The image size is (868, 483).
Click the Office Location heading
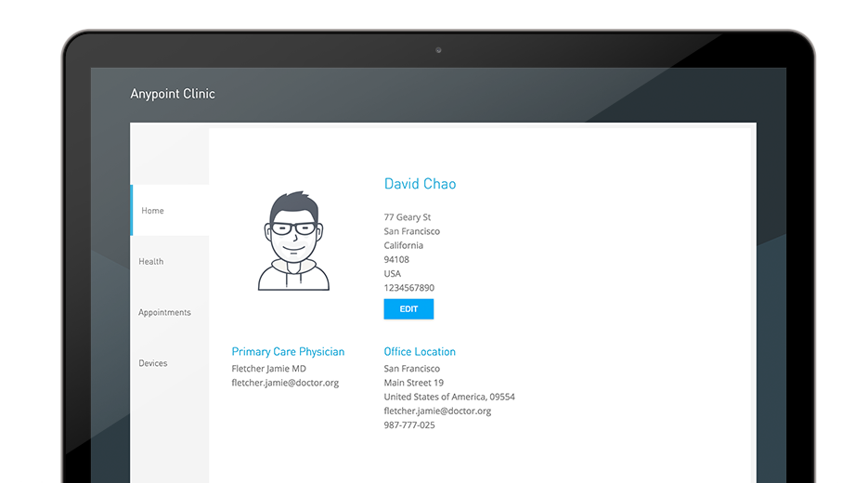420,352
